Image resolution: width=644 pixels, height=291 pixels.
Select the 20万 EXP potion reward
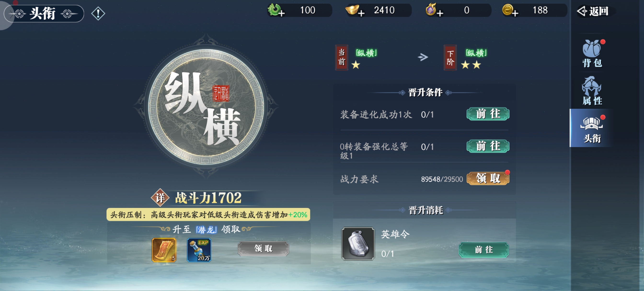(199, 250)
